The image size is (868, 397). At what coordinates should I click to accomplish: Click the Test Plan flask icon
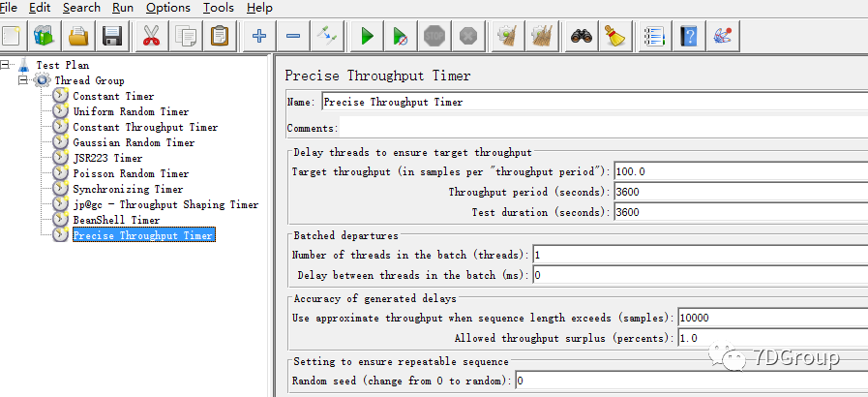coord(24,65)
